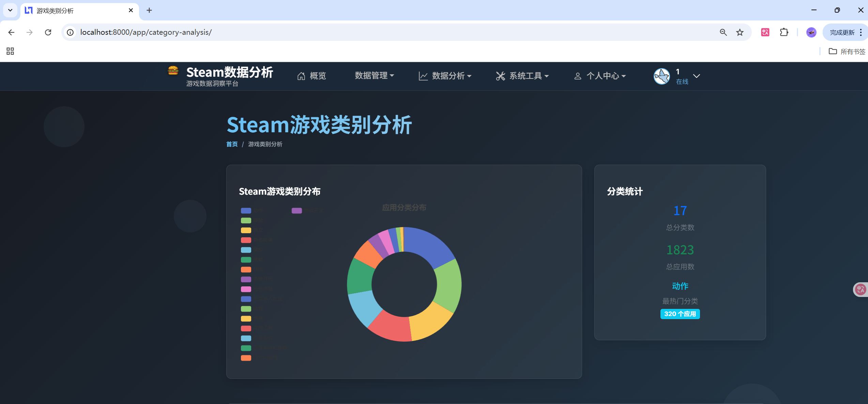The width and height of the screenshot is (868, 404).
Task: Click the person icon beside 个人中心
Action: pos(578,76)
